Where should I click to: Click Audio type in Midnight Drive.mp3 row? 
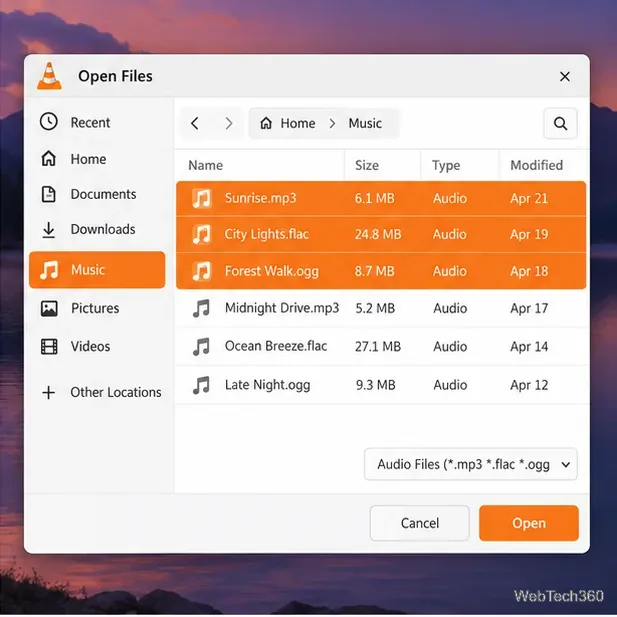(x=450, y=308)
